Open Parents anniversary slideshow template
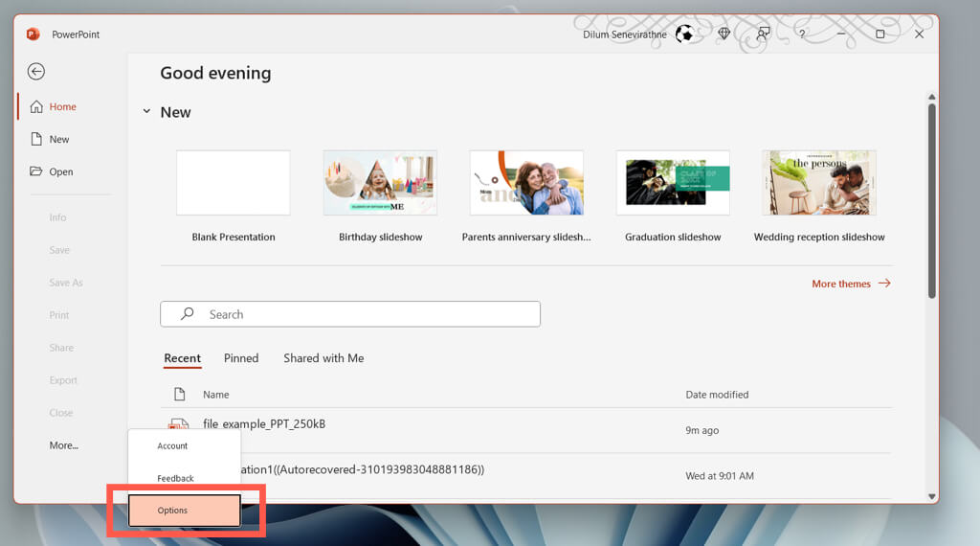The image size is (980, 546). (x=526, y=196)
